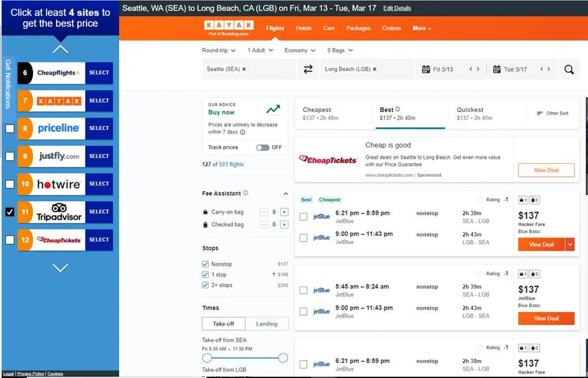The width and height of the screenshot is (588, 378).
Task: Sort results by Quickest
Action: pos(486,113)
